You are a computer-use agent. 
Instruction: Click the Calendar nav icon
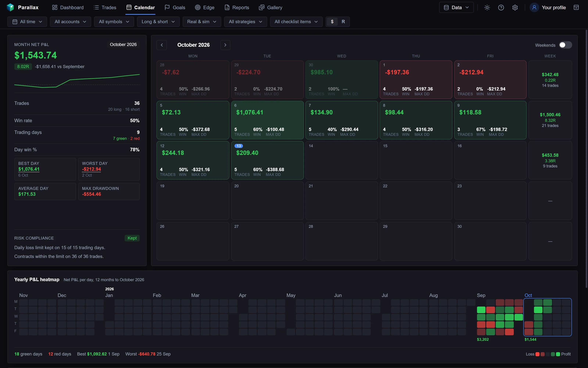tap(129, 8)
